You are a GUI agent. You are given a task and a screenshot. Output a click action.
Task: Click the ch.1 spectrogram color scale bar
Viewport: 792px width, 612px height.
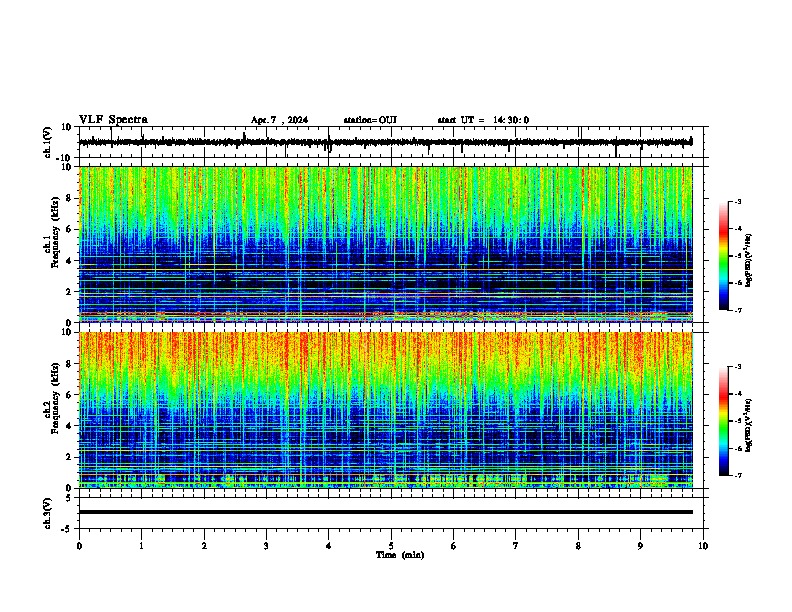(x=724, y=256)
